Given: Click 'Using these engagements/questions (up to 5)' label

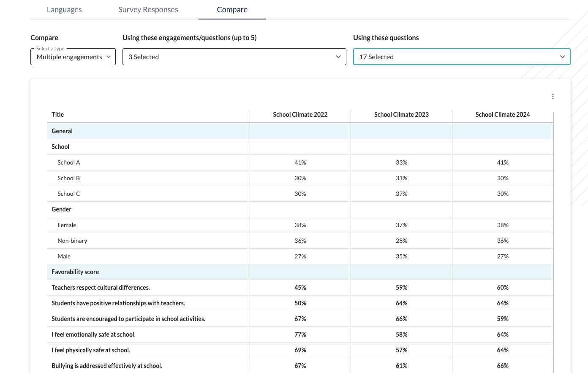Looking at the screenshot, I should 190,38.
